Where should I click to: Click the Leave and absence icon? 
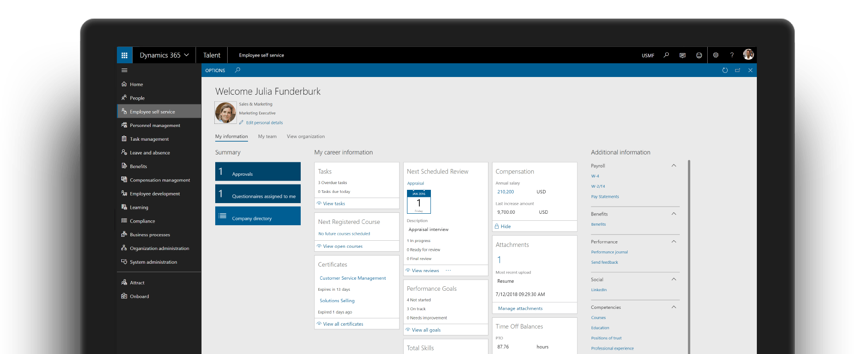click(x=124, y=153)
